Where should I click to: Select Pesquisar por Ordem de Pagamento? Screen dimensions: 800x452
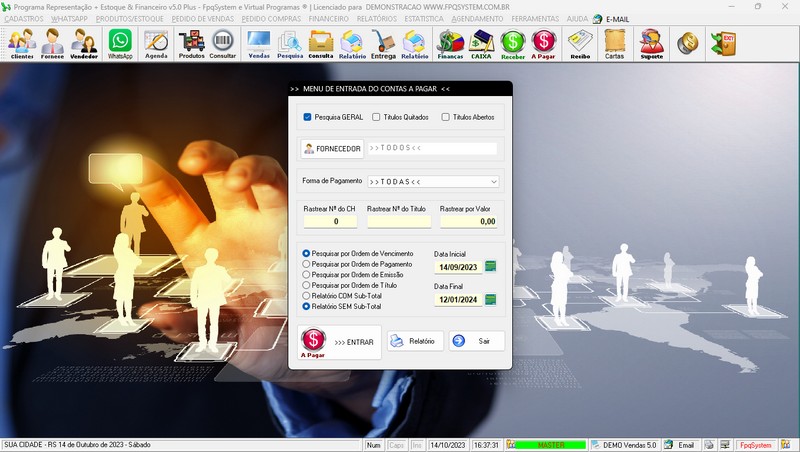point(307,264)
